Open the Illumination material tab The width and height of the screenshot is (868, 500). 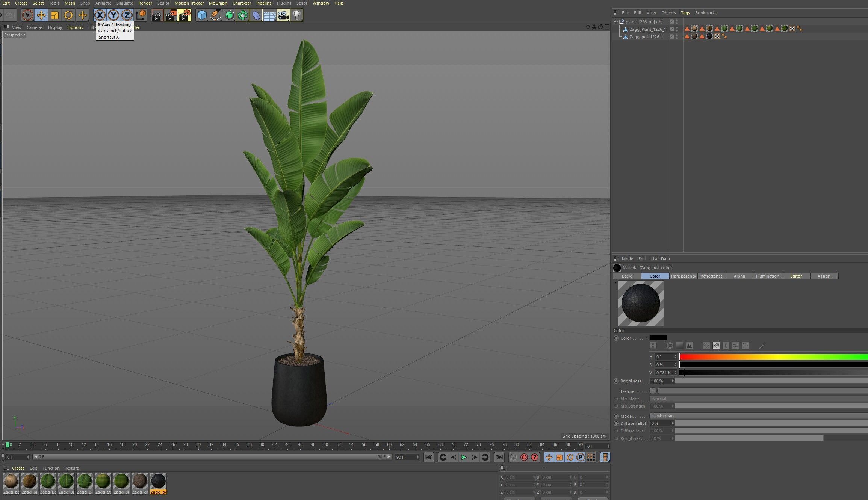(x=767, y=276)
